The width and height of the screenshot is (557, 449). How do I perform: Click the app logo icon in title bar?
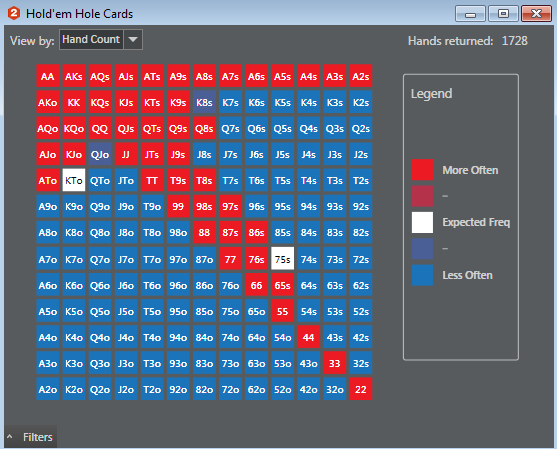[14, 13]
